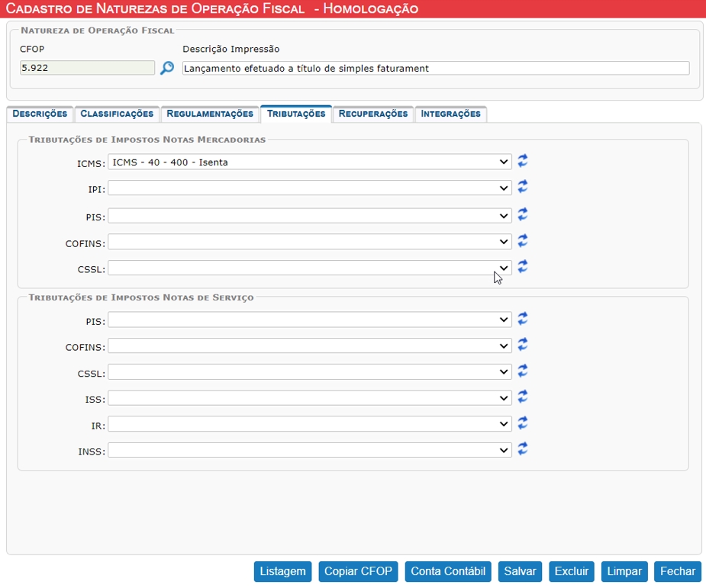Open the INSS dropdown
This screenshot has width=706, height=588.
pos(310,450)
